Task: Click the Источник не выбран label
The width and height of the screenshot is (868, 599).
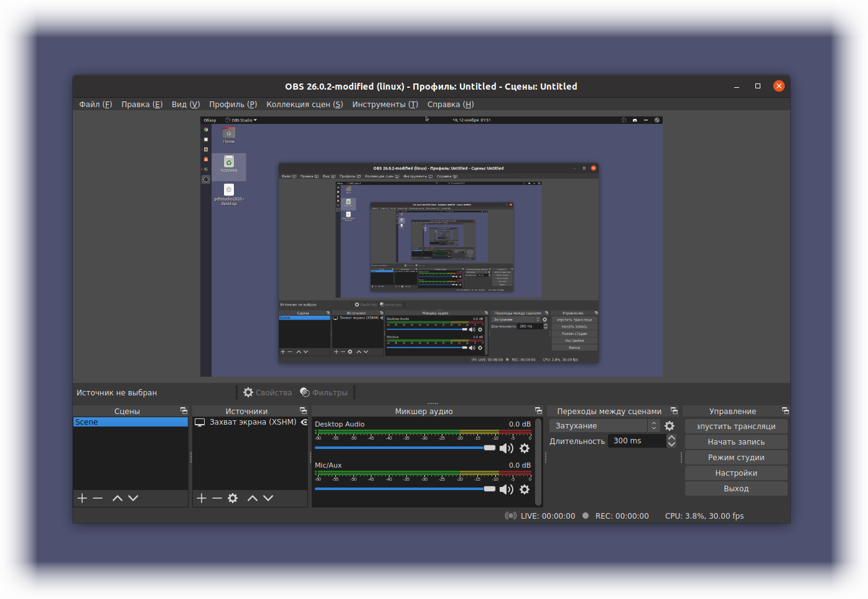Action: pyautogui.click(x=117, y=393)
